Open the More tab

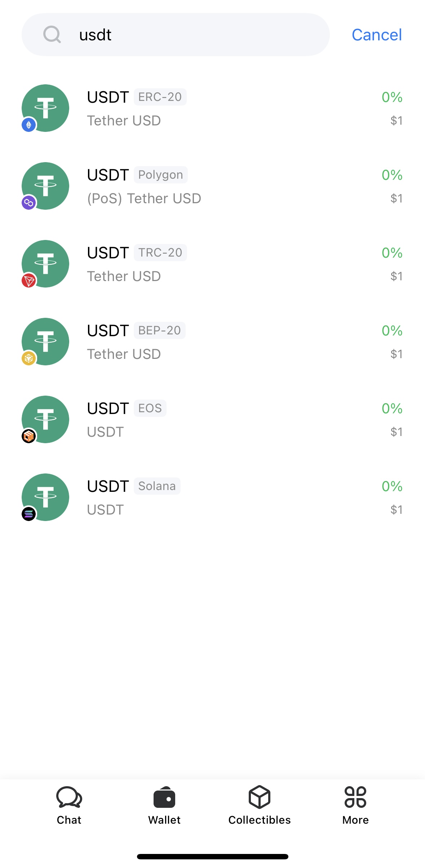click(355, 806)
